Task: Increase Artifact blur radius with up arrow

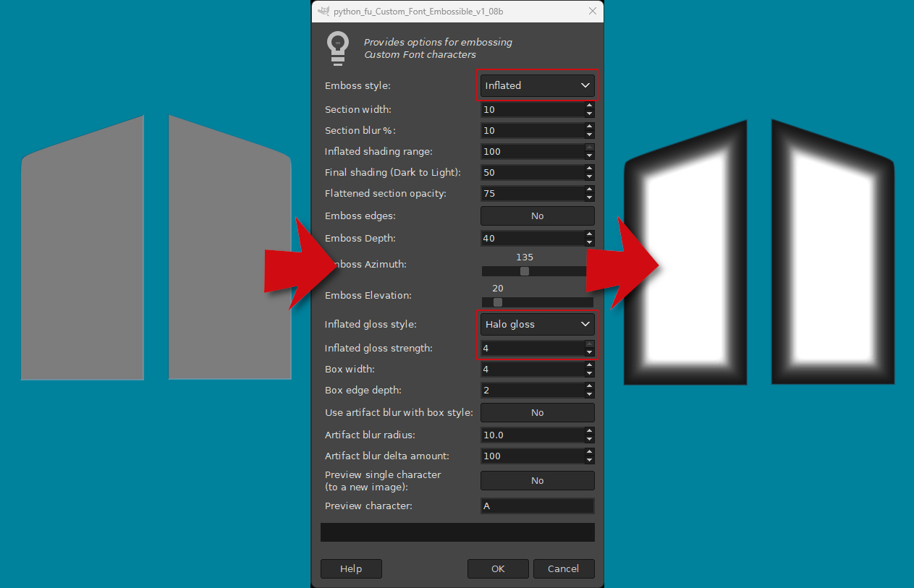Action: click(590, 431)
